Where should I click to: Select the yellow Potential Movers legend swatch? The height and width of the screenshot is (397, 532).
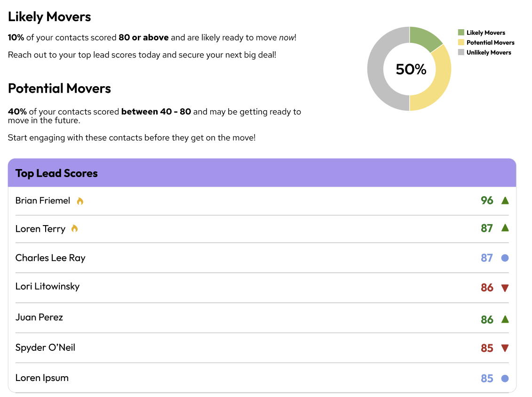[461, 42]
